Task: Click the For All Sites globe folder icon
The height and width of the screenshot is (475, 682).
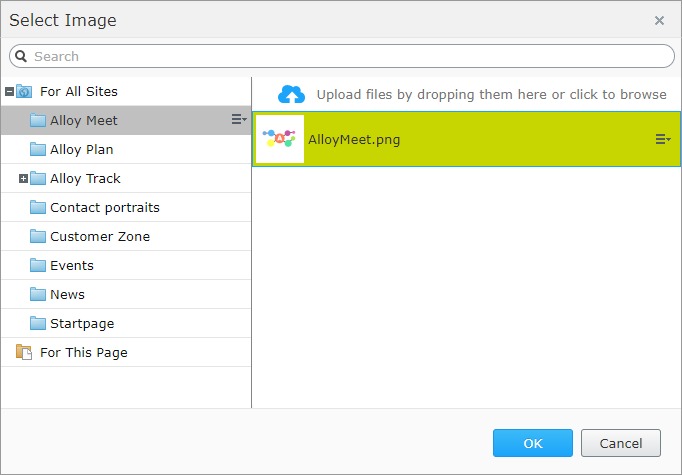Action: click(x=25, y=92)
